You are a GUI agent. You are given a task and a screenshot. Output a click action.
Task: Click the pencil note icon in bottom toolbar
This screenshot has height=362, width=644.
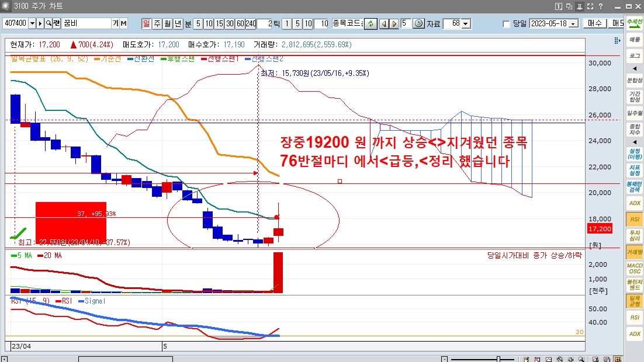pos(526,359)
